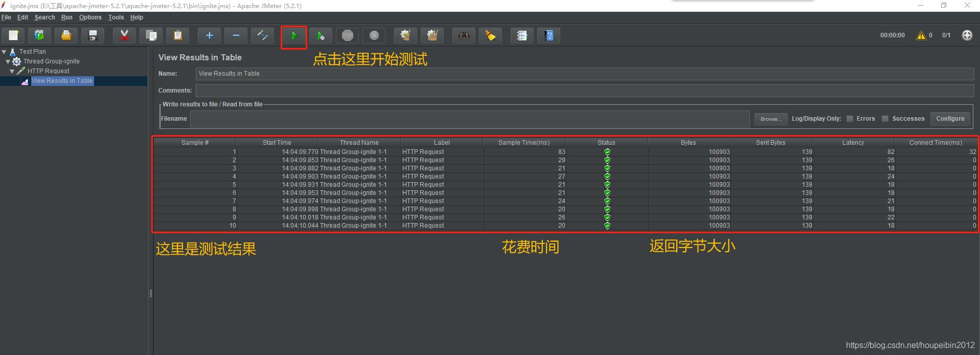Viewport: 980px width, 355px height.
Task: Click the warning triangle log indicator
Action: (x=921, y=35)
